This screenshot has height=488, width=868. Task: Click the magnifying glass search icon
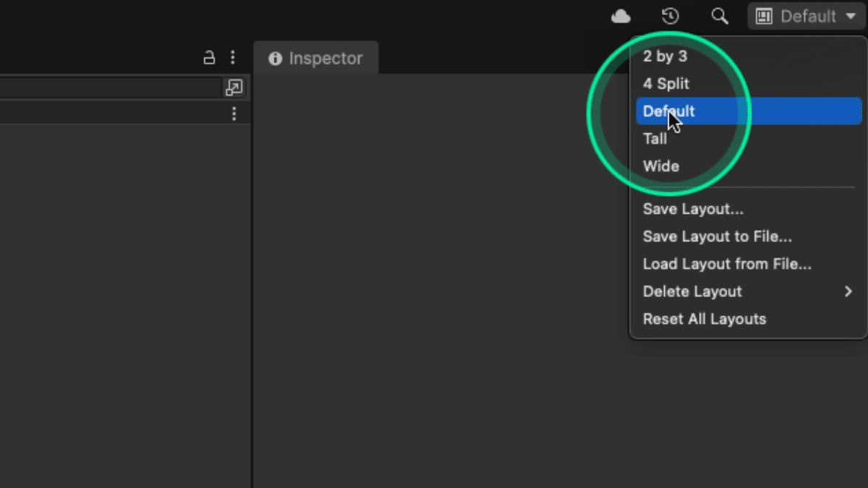coord(720,17)
